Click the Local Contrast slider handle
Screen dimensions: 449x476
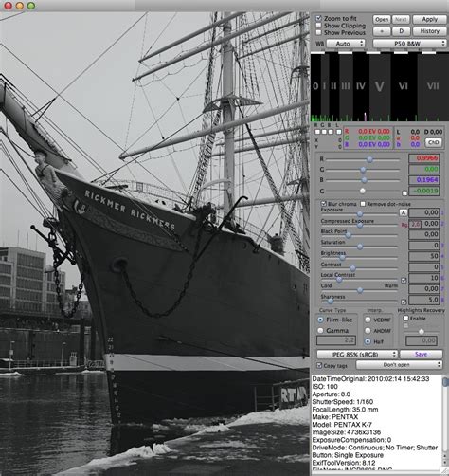[x=339, y=280]
